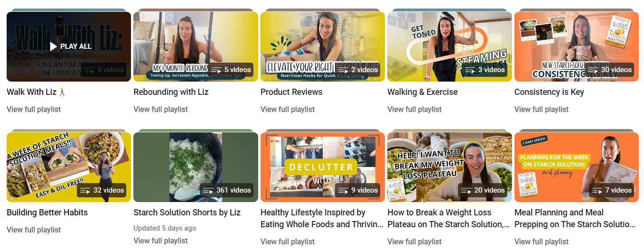Open How to Break a Weight Loss Plateau title
The image size is (644, 250).
(x=449, y=218)
